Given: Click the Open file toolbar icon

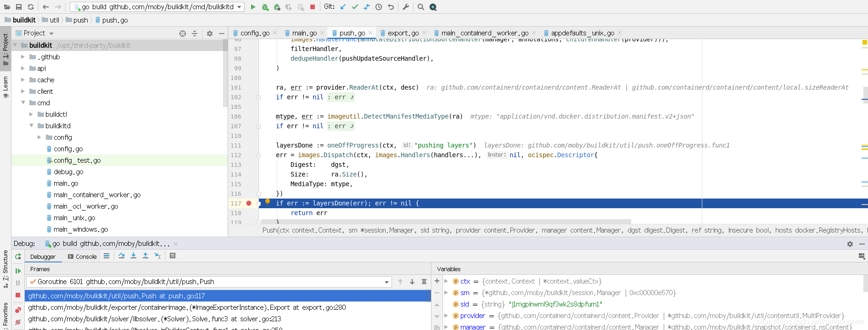Looking at the screenshot, I should point(7,7).
